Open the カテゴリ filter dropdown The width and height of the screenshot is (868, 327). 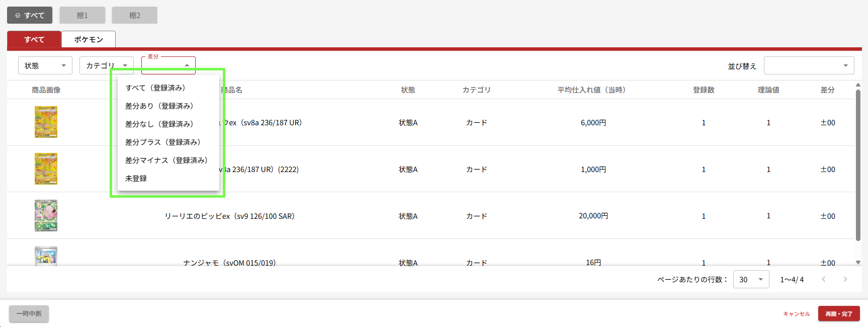106,65
